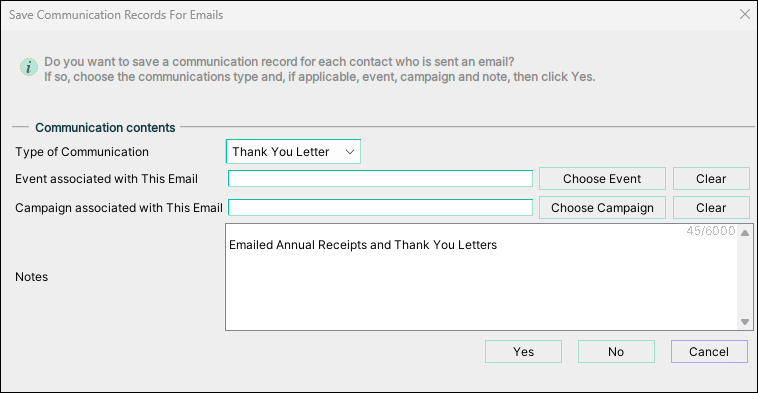Click the Choose Event button
This screenshot has width=758, height=393.
tap(602, 179)
